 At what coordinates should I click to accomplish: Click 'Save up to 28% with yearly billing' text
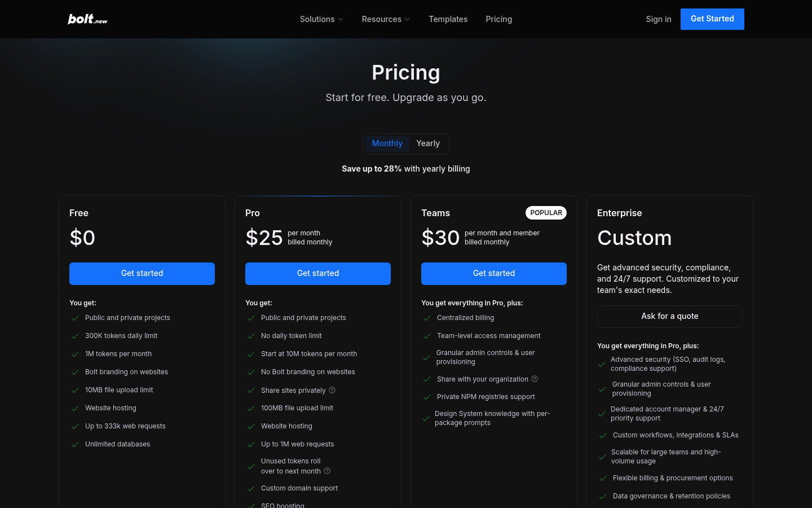click(x=406, y=169)
